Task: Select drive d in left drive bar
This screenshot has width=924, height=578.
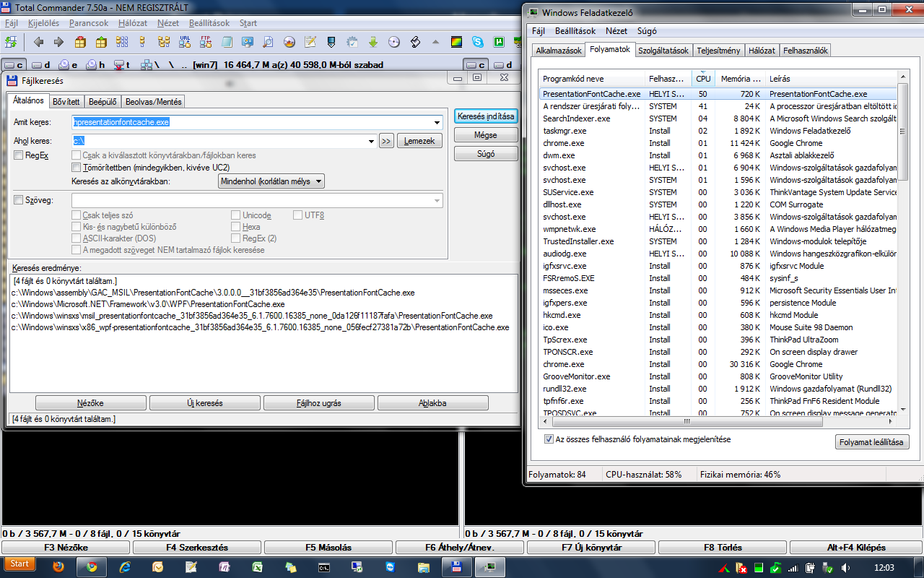Action: [x=42, y=64]
